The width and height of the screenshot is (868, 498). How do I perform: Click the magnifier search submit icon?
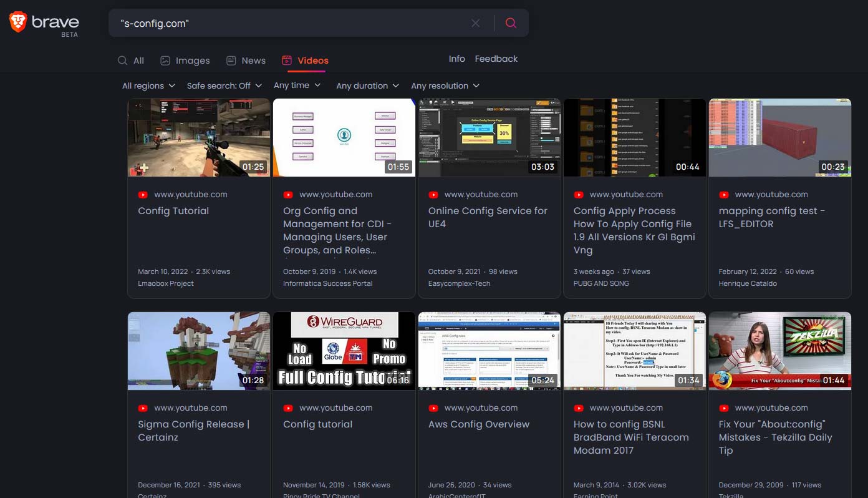[511, 23]
